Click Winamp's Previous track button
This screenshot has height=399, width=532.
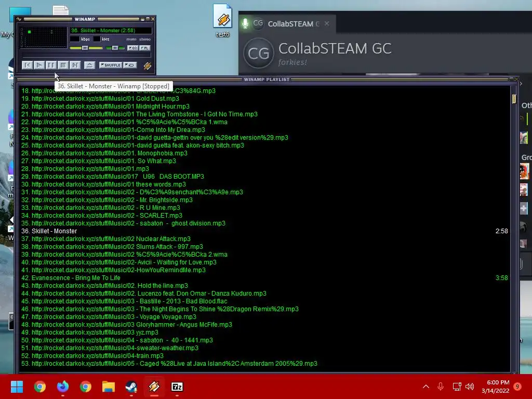tap(27, 65)
